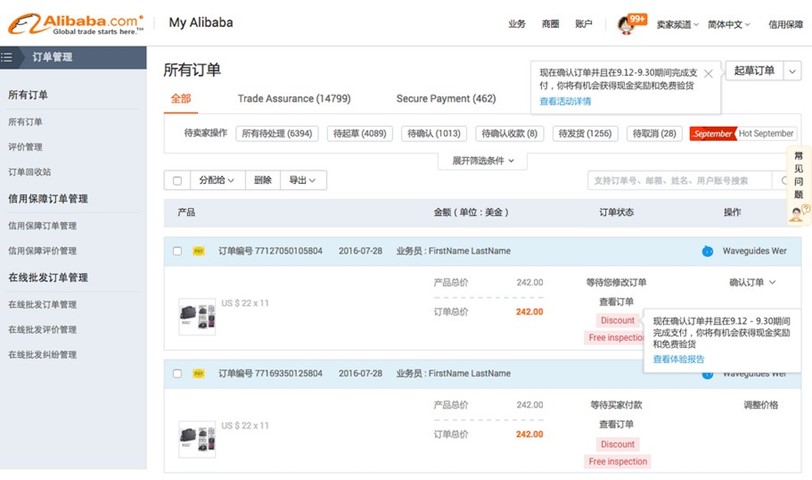The width and height of the screenshot is (812, 480).
Task: Filter by 待发货 (1256)
Action: (x=585, y=134)
